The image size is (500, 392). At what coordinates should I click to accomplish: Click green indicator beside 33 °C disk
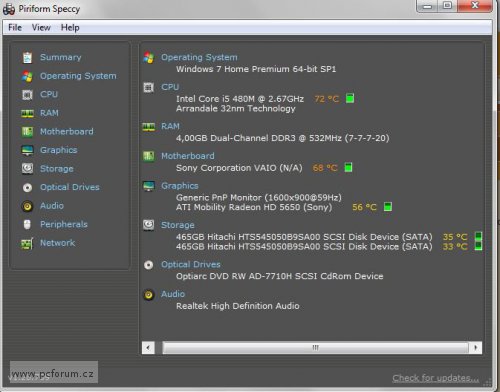(478, 246)
